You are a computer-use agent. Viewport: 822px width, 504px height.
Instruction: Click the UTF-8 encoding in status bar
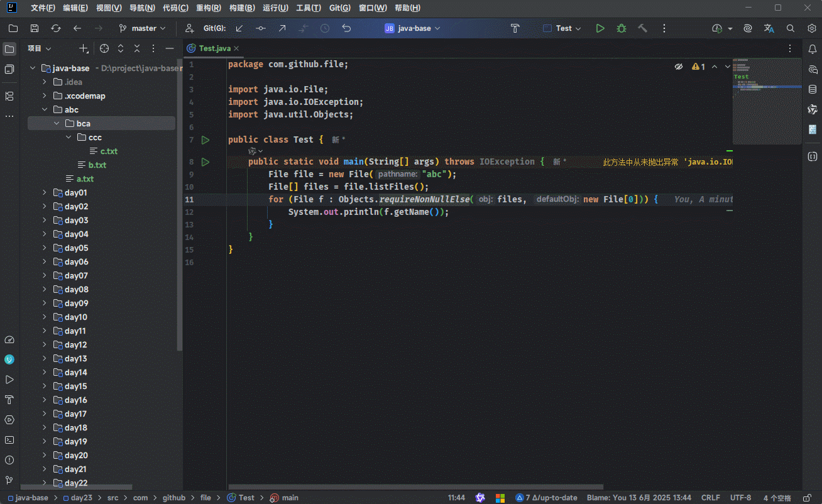pyautogui.click(x=740, y=498)
